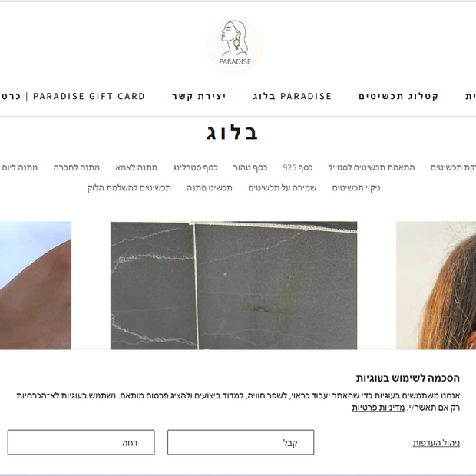Click the Paradise logo icon
Viewport: 476px width, 476px height.
[235, 46]
